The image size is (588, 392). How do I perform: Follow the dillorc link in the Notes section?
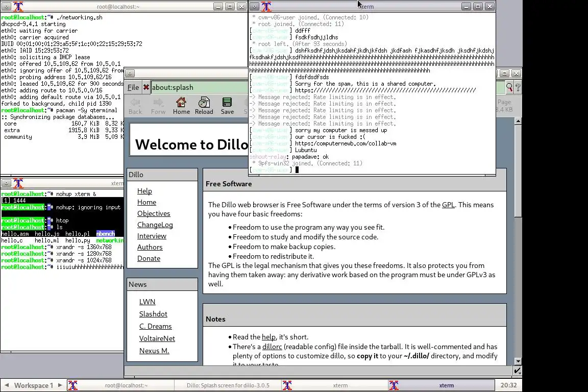point(272,347)
